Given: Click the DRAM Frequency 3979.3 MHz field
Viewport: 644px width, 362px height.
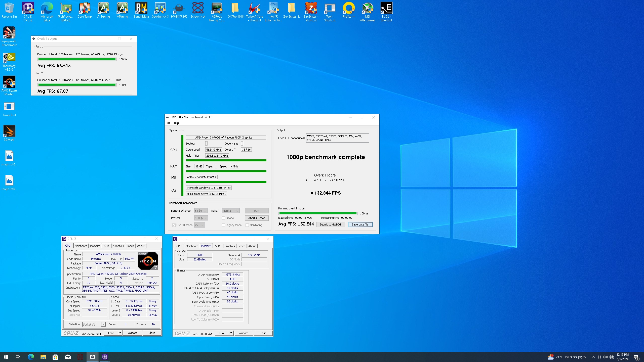Looking at the screenshot, I should 232,275.
